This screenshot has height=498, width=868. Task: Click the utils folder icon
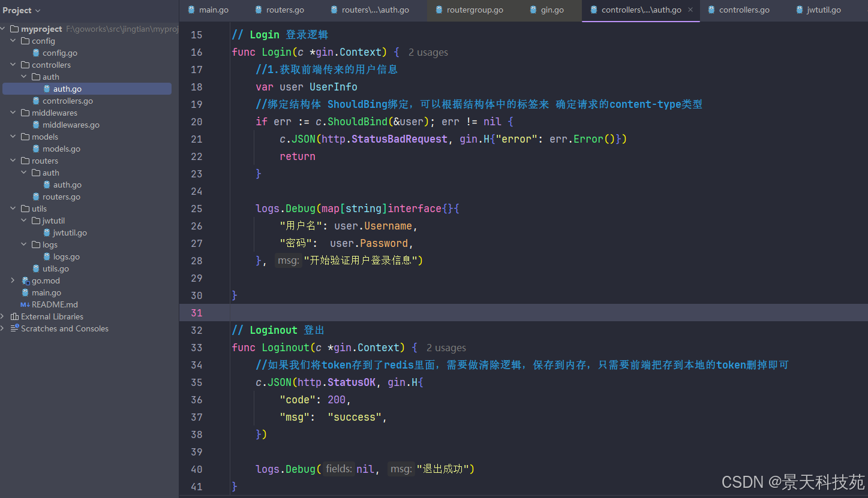click(25, 209)
